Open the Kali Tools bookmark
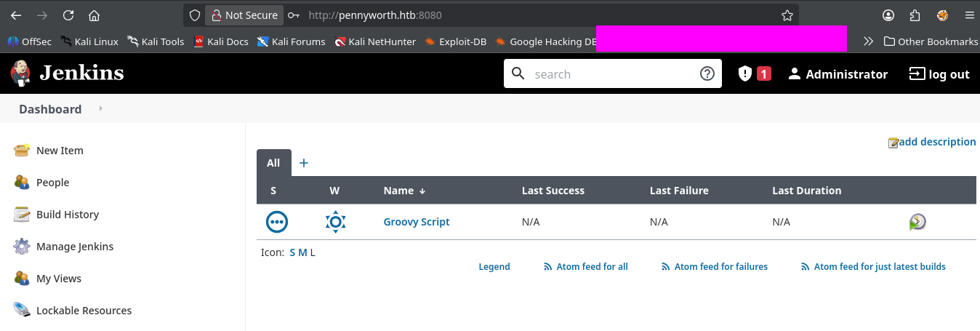 156,41
